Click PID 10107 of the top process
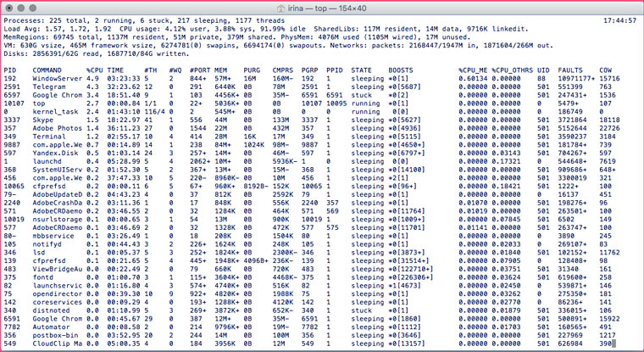644x352 pixels. pyautogui.click(x=14, y=103)
